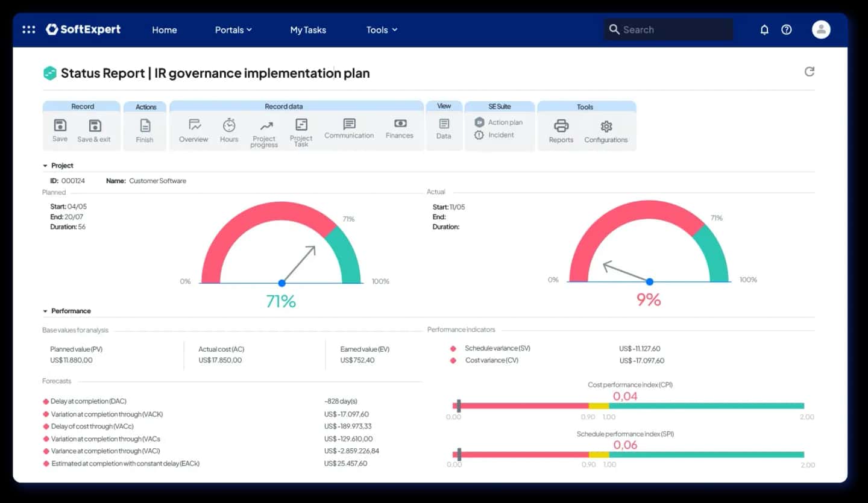
Task: Click the Finish action icon
Action: pos(145,125)
